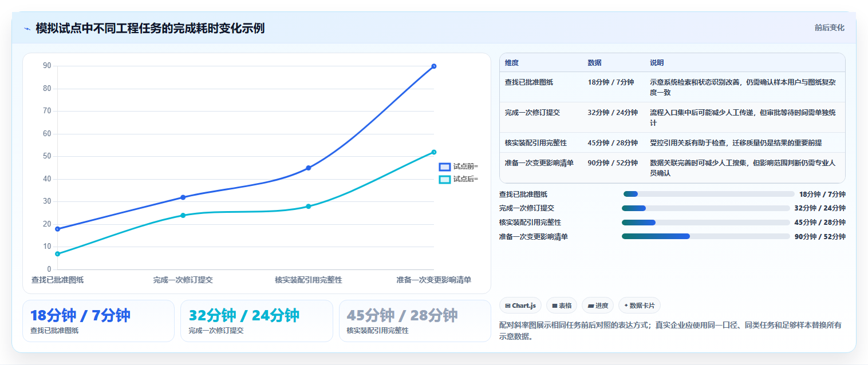Select table cell 查找已批准图纸
Screen dimensions: 868x365
click(x=529, y=82)
